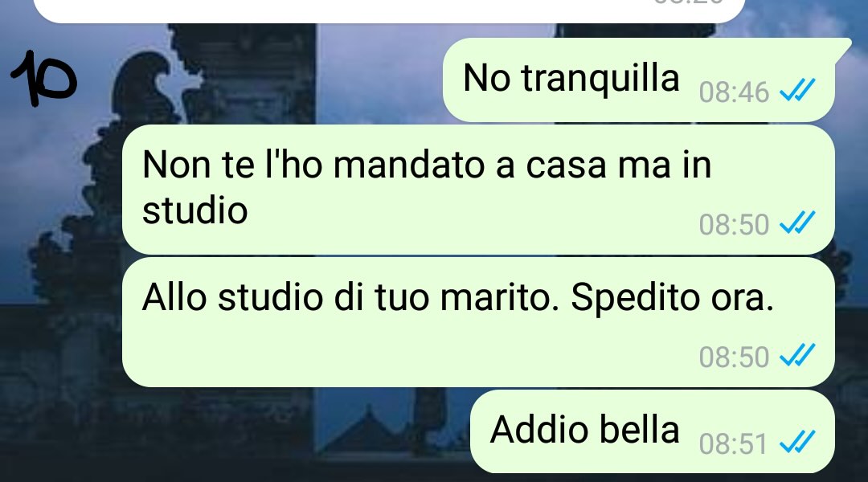
Task: Select the word "studio" on the second line
Action: [x=194, y=210]
